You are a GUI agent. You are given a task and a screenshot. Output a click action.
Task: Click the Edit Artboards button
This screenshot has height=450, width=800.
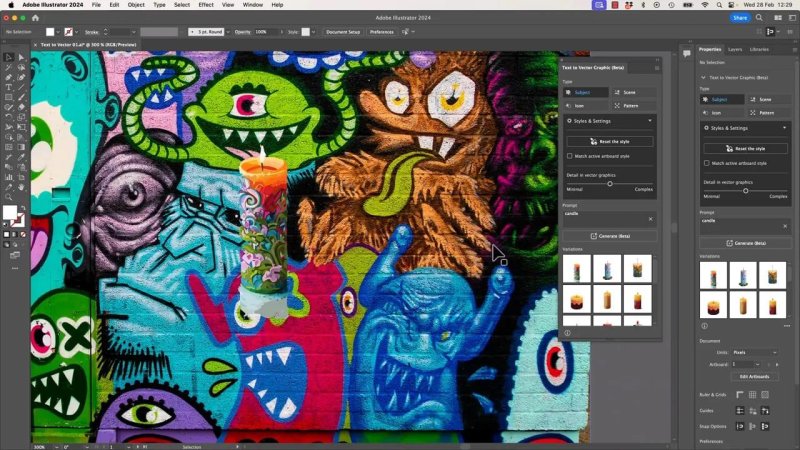click(754, 377)
